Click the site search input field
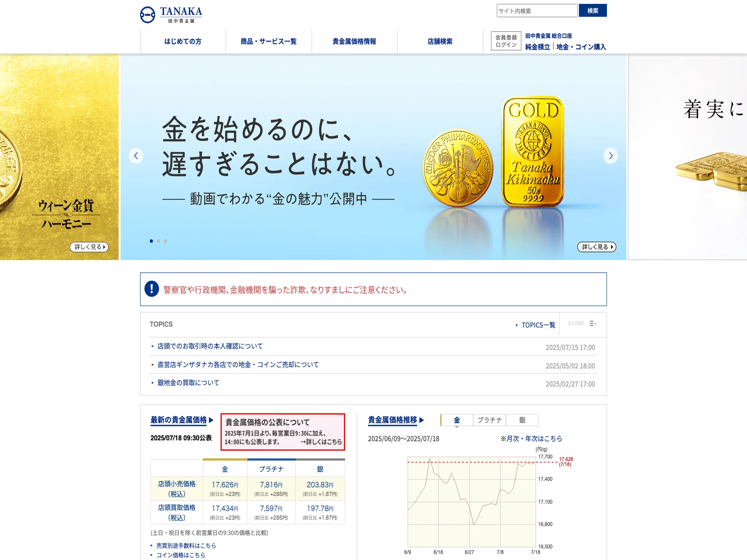Screen dimensions: 747x560 click(x=537, y=10)
